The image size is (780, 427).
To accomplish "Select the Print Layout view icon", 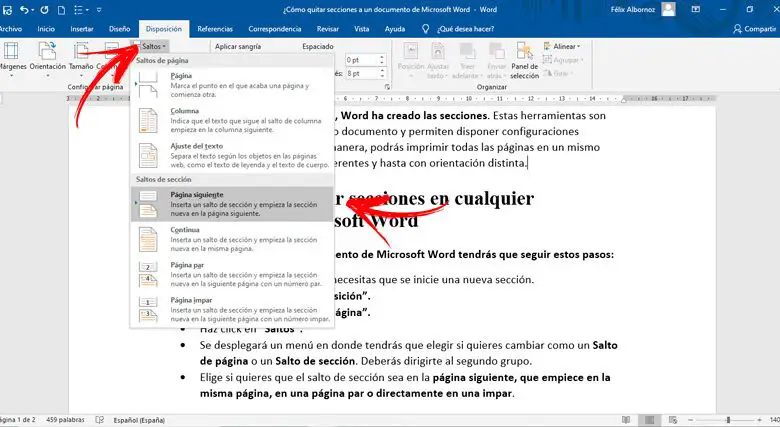I will pyautogui.click(x=649, y=420).
